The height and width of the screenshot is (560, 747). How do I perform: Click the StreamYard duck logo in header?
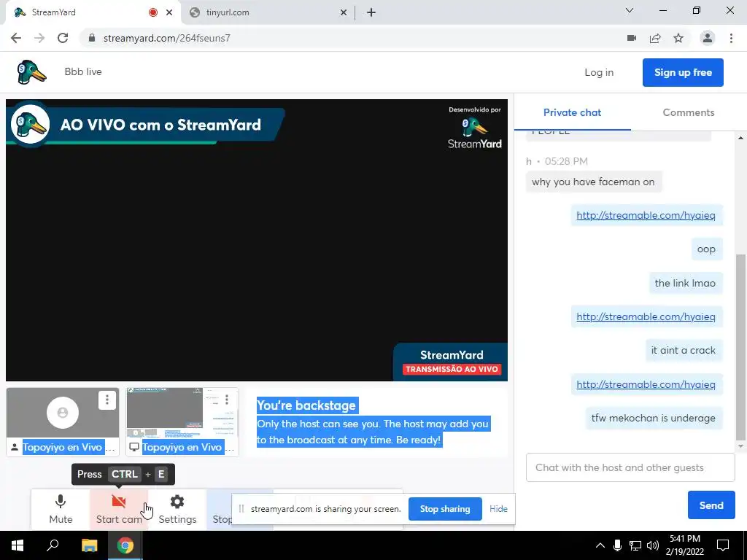coord(31,72)
